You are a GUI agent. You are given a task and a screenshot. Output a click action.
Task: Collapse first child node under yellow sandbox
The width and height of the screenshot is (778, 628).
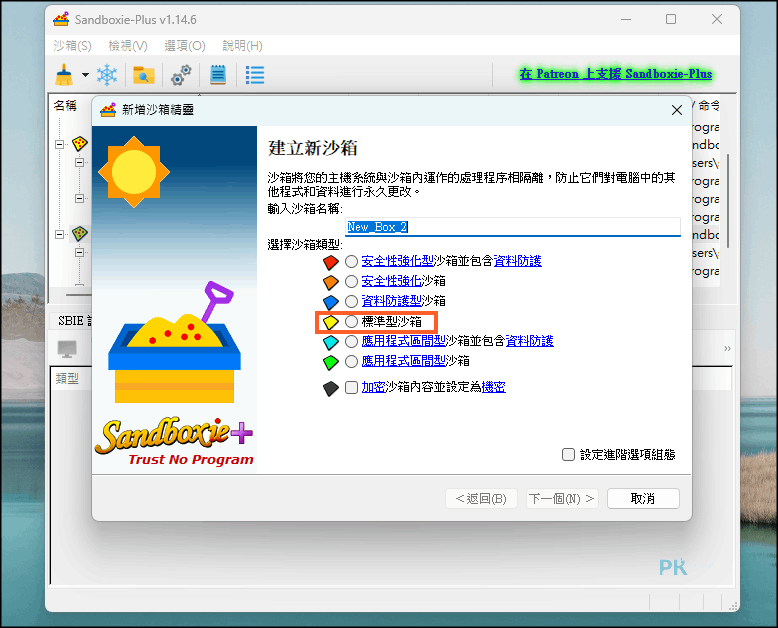79,162
